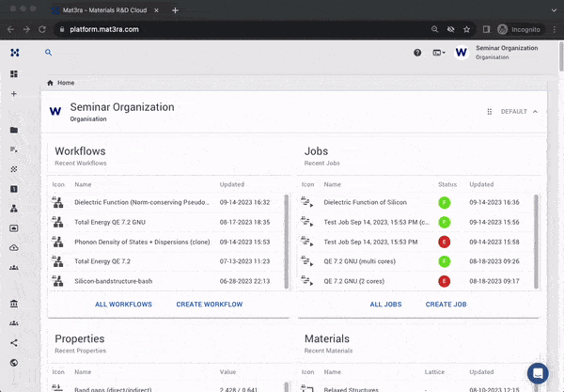This screenshot has width=564, height=392.
Task: Open the browser side panel icon
Action: pos(486,29)
